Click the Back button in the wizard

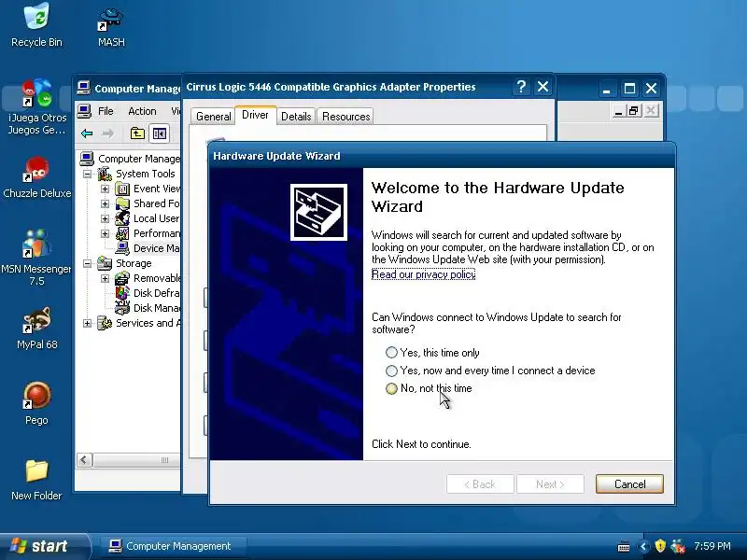coord(480,484)
